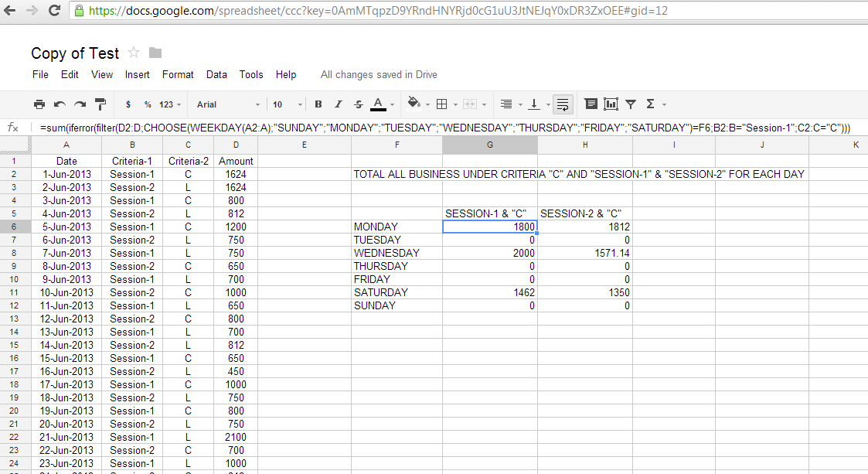Apply currency format with the dollar icon
Screen dimensions: 868x474
(x=128, y=104)
